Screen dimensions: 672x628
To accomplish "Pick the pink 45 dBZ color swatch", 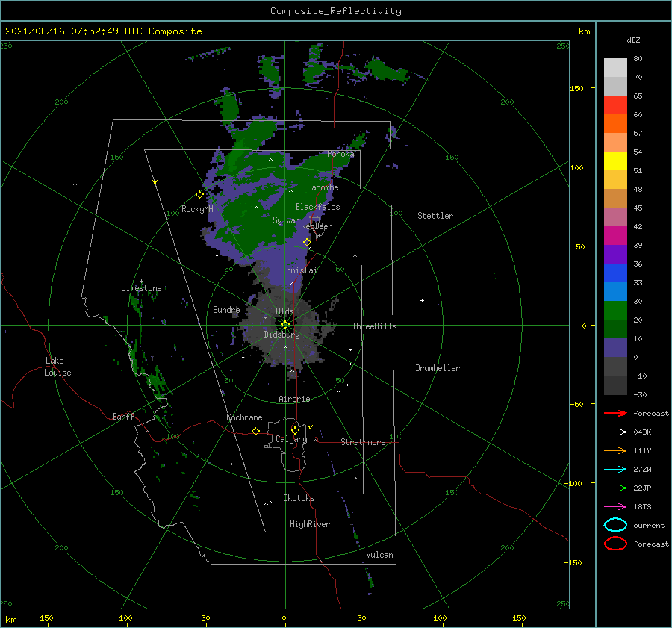I will point(615,217).
